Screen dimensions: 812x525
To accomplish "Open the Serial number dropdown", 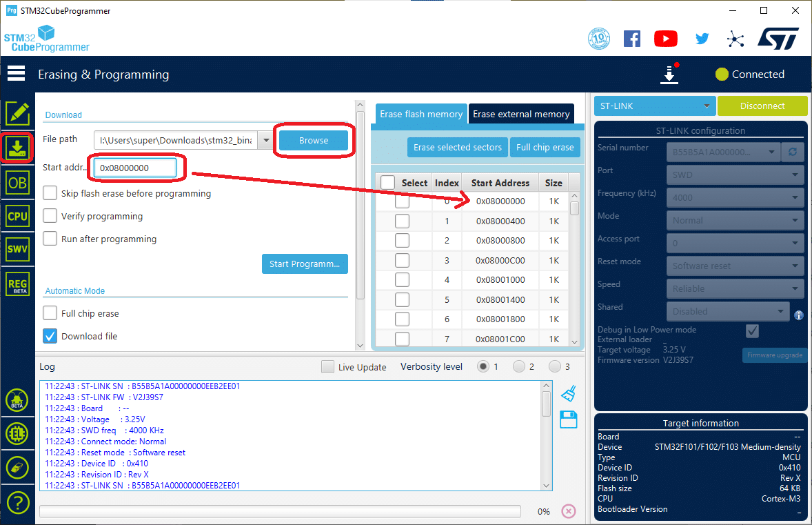I will [724, 152].
